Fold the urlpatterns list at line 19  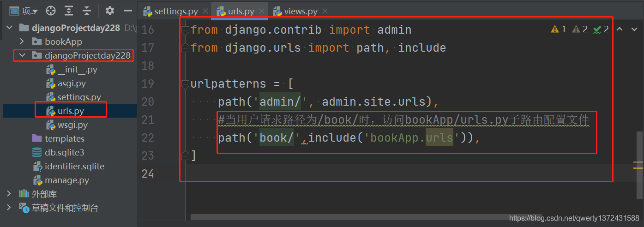click(x=185, y=84)
